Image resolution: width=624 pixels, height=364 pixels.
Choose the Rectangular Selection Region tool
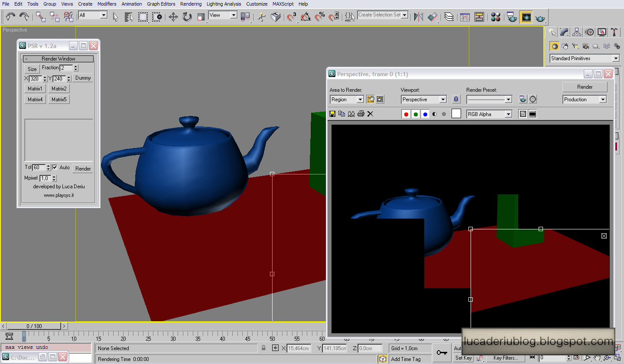(x=143, y=17)
